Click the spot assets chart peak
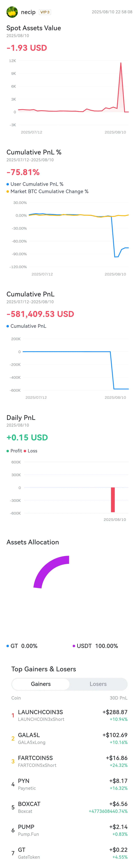 [121, 63]
